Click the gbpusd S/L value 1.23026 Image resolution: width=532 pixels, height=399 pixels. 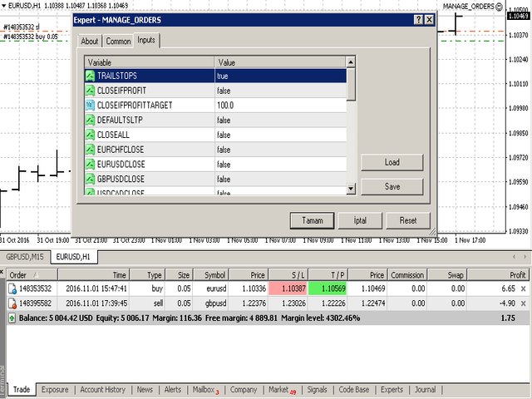point(293,303)
